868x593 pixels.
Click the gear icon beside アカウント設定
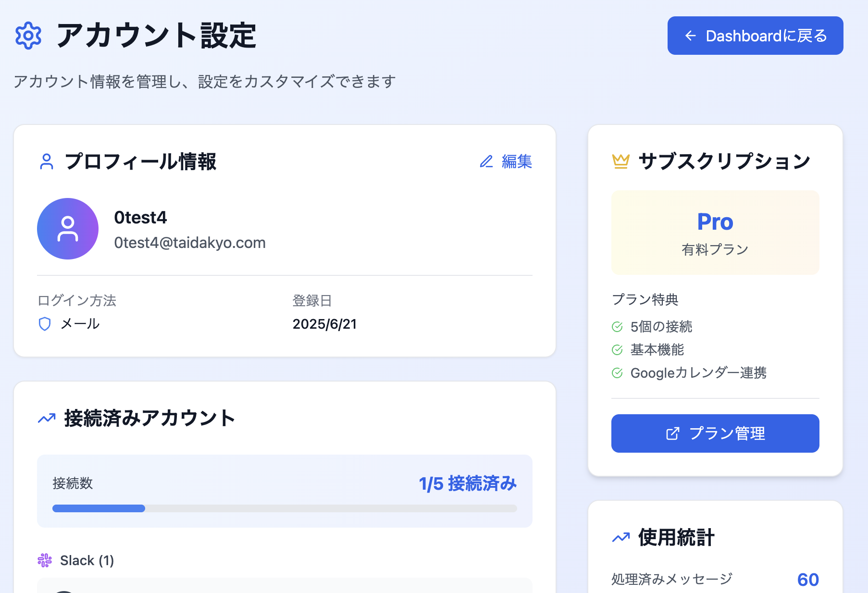28,36
